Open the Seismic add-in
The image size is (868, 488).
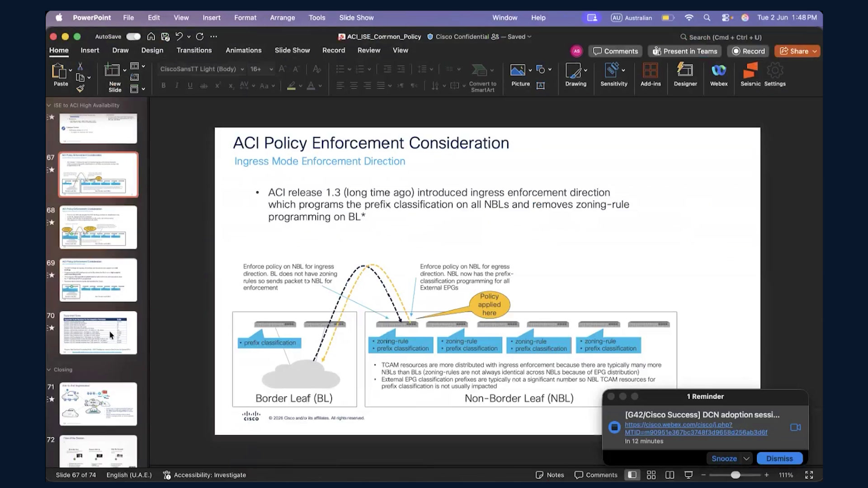click(750, 75)
